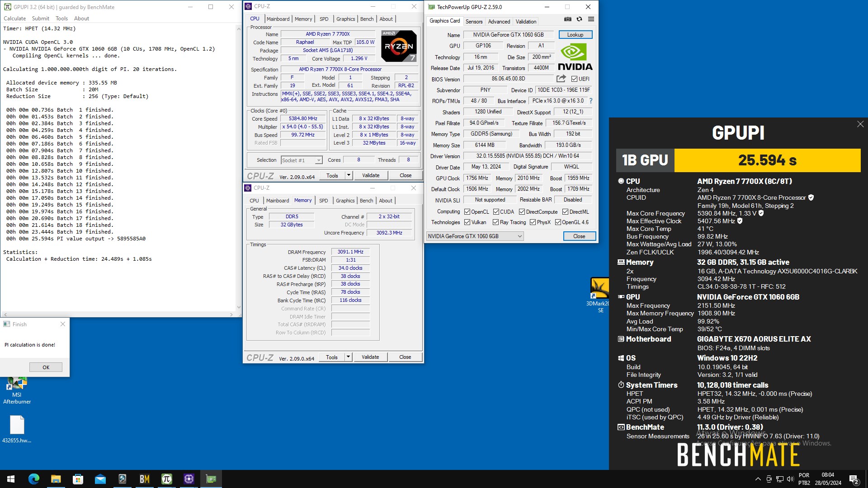Image resolution: width=868 pixels, height=488 pixels.
Task: Switch to GPUPI taskbar icon
Action: coord(166,479)
